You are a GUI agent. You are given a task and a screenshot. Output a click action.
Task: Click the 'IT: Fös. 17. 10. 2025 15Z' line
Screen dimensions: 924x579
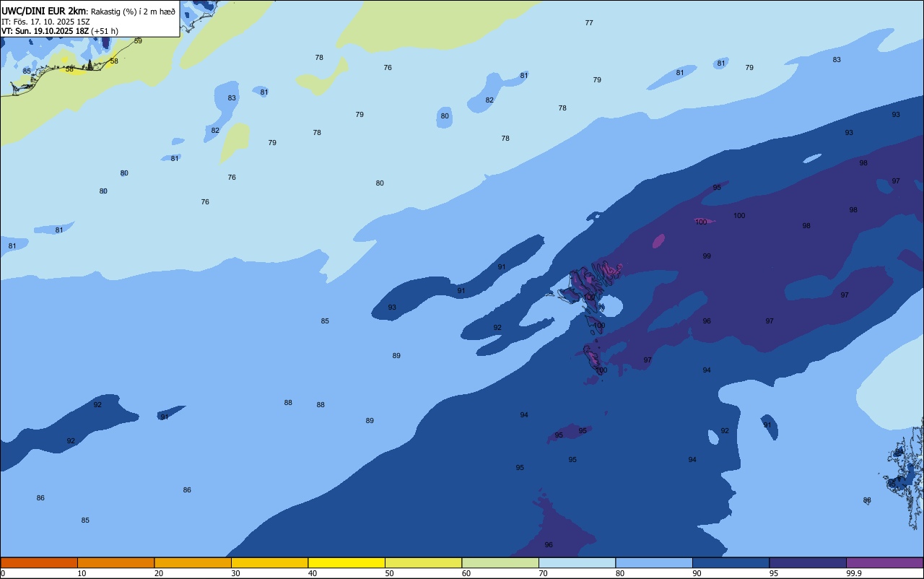click(x=45, y=21)
